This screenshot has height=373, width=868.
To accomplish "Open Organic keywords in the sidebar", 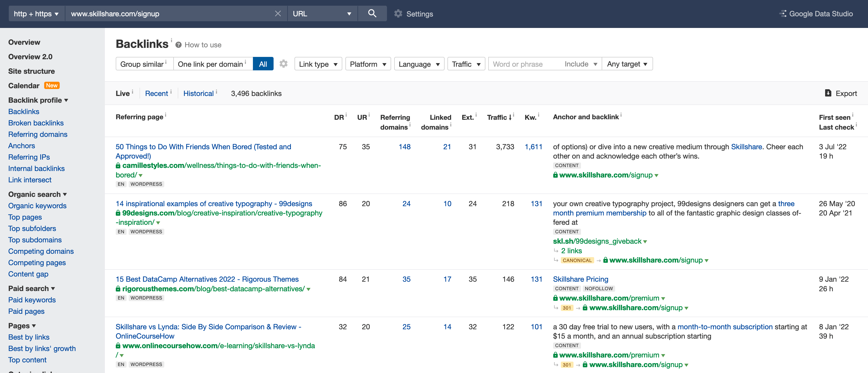I will pos(37,206).
